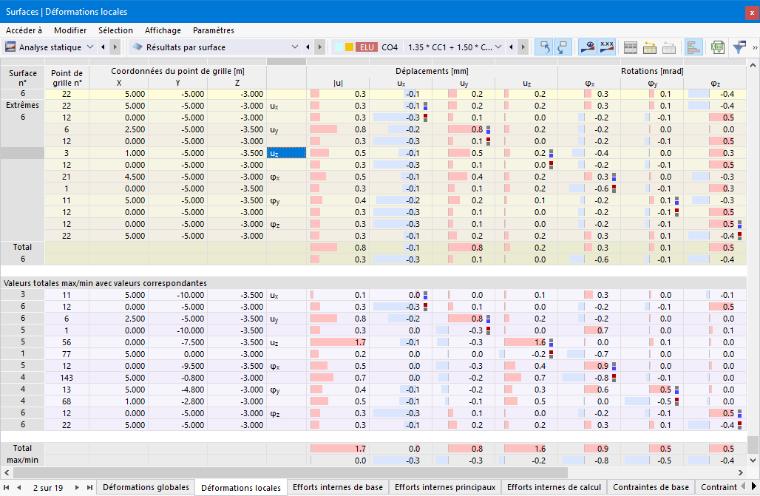Screen dimensions: 760x496
Task: Next results table arrow beside Résultats par surface
Action: (319, 47)
